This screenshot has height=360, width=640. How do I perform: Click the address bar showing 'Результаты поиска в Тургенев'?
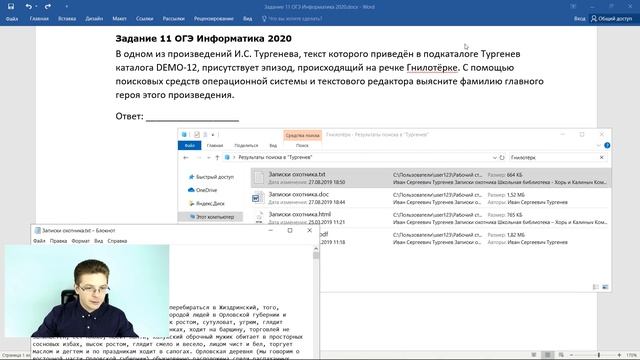[x=359, y=158]
